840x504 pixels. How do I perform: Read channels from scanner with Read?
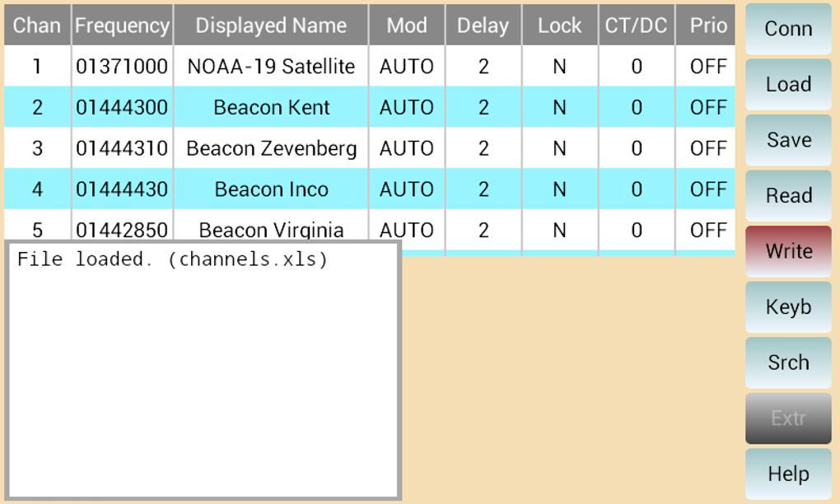coord(788,196)
